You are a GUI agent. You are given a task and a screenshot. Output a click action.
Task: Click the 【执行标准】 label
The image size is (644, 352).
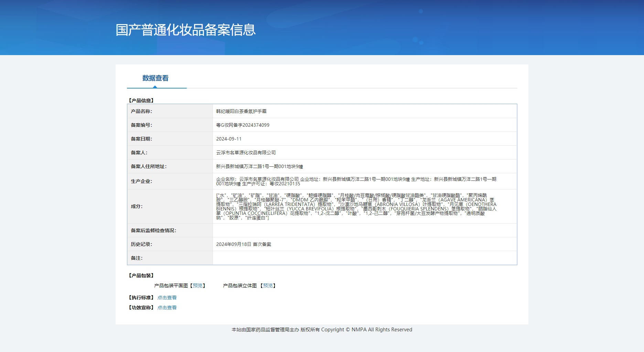pyautogui.click(x=141, y=298)
